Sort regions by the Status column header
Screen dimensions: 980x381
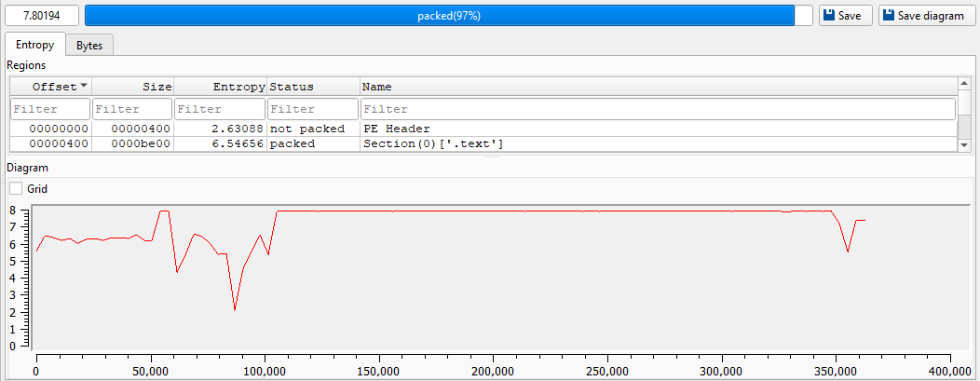313,87
